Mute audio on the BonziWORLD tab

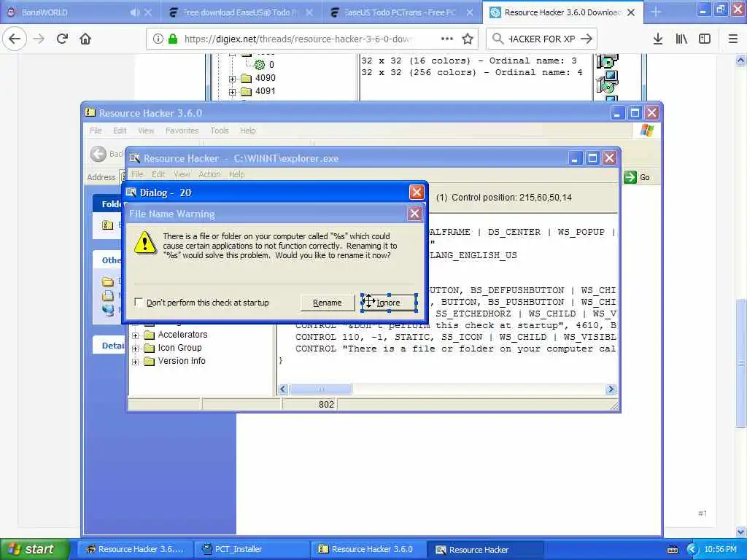click(135, 12)
